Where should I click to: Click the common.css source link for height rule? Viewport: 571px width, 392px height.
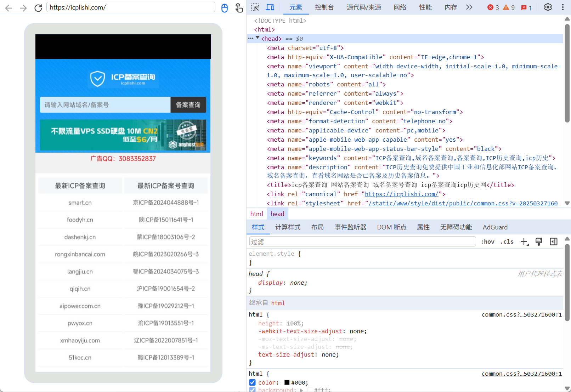[x=521, y=314]
